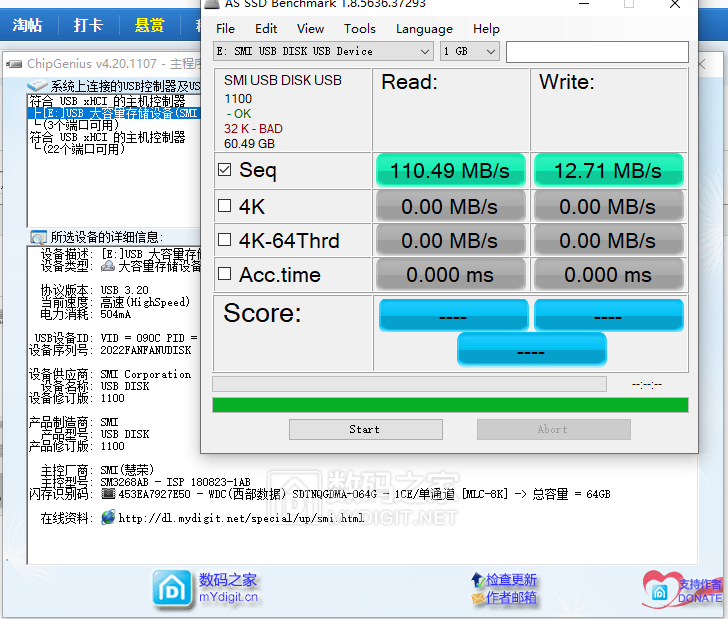Close the AS SSD Benchmark window
The height and width of the screenshot is (619, 728).
pyautogui.click(x=675, y=4)
